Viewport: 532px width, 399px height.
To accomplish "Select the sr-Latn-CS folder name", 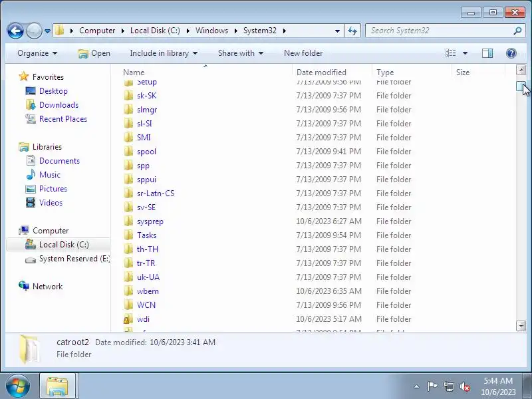I will tap(156, 194).
